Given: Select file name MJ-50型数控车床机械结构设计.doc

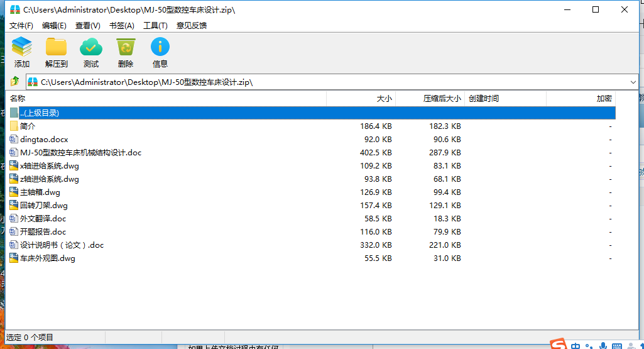Looking at the screenshot, I should click(80, 153).
